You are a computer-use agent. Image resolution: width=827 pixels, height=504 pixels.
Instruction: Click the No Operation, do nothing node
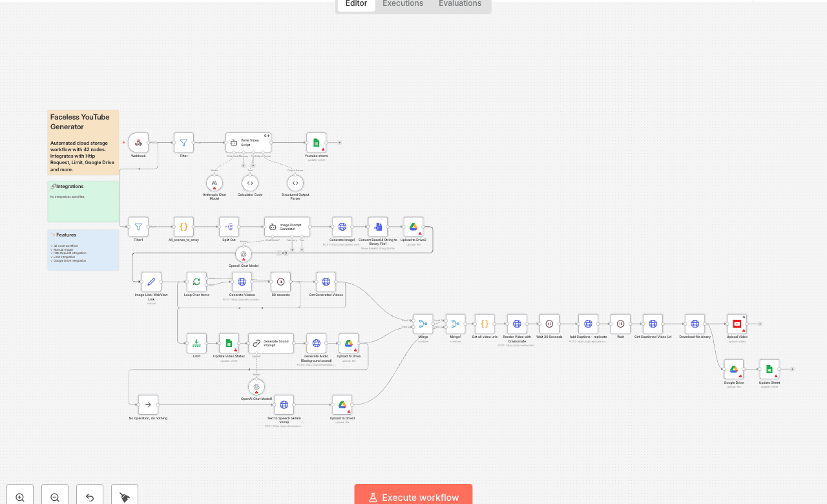pyautogui.click(x=148, y=405)
